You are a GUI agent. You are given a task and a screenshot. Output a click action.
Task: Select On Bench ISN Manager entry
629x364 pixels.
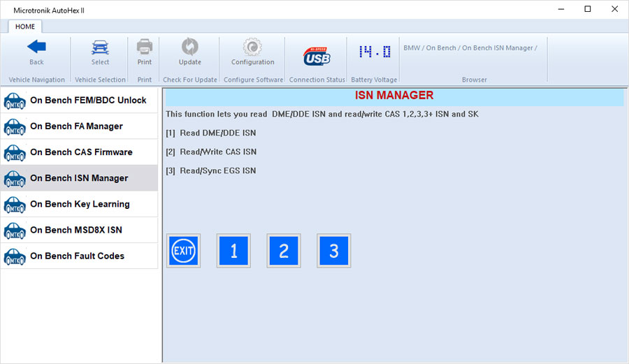pos(79,178)
